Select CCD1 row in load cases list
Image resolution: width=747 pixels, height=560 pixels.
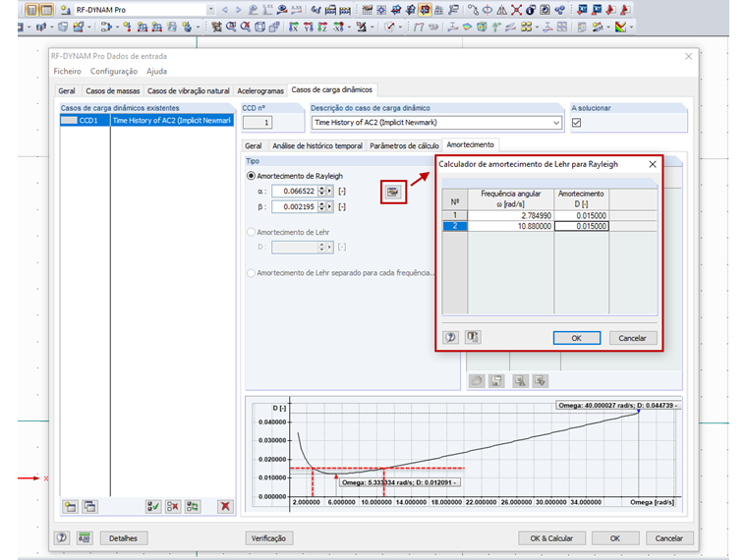pos(146,121)
